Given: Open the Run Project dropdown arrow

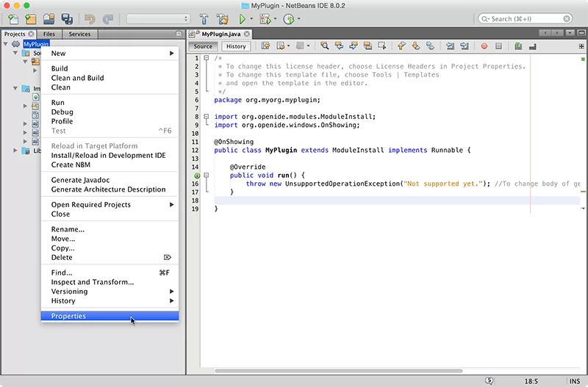Looking at the screenshot, I should (251, 19).
